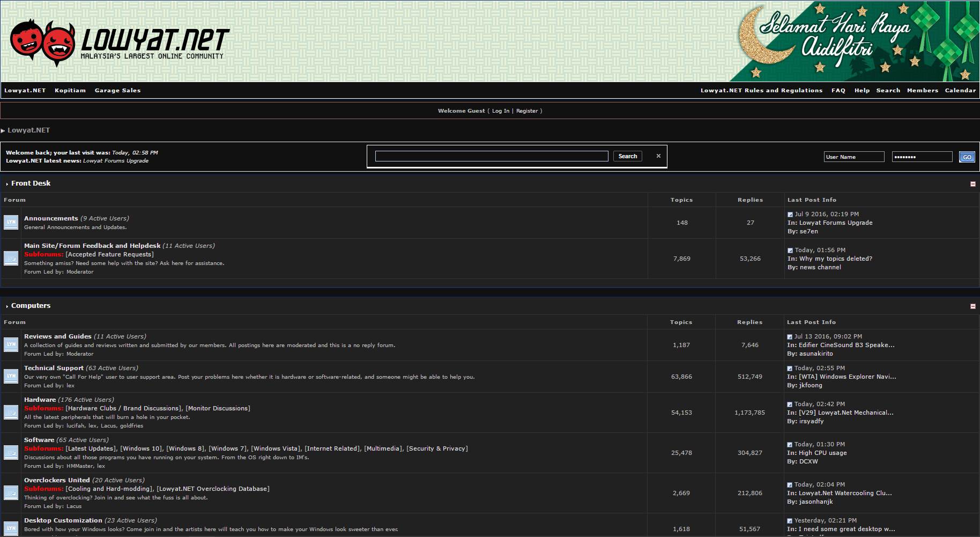Open the Cooling and Hard-modding subforum
Viewport: 980px width, 537px height.
[x=109, y=489]
